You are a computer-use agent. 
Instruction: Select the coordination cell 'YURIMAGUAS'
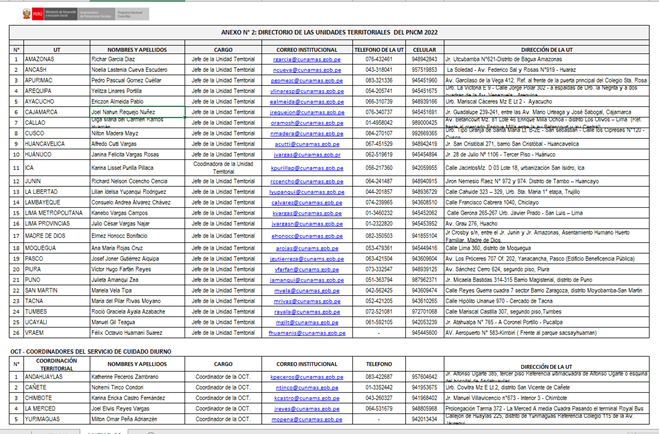(x=57, y=419)
